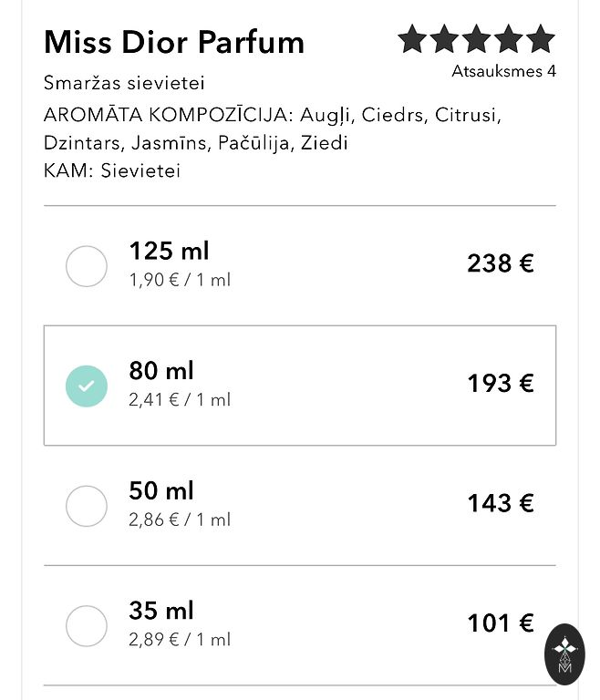Click the Miss Dior Parfum title
600x700 pixels.
coord(174,42)
